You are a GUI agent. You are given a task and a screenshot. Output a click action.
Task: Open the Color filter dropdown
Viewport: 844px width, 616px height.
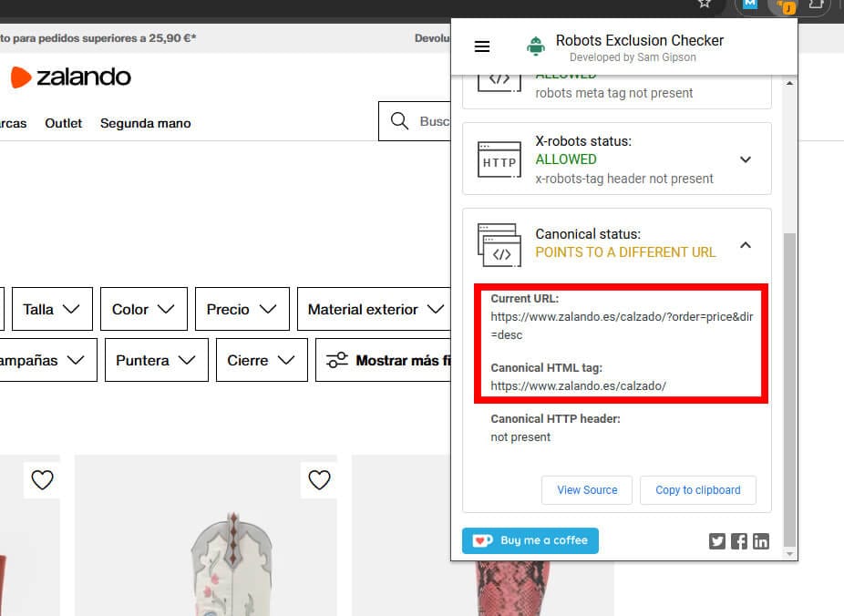[x=144, y=309]
